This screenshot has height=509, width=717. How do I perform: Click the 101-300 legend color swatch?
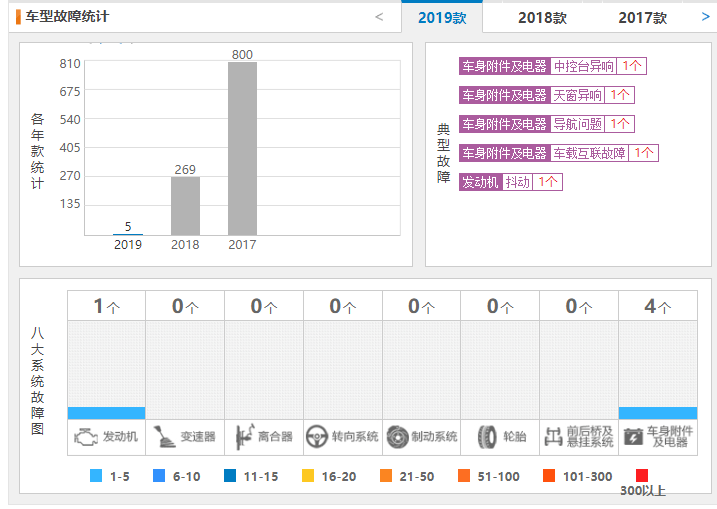pyautogui.click(x=549, y=476)
